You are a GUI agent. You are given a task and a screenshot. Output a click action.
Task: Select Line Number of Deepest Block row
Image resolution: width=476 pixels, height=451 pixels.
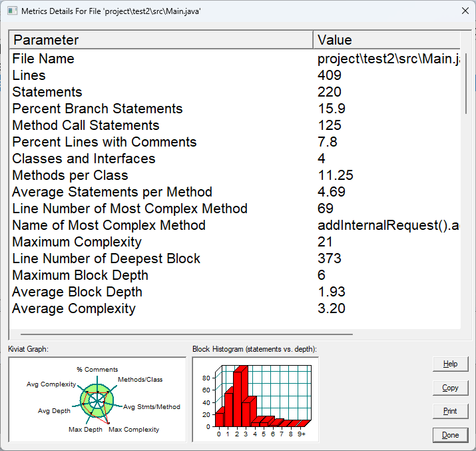(235, 258)
